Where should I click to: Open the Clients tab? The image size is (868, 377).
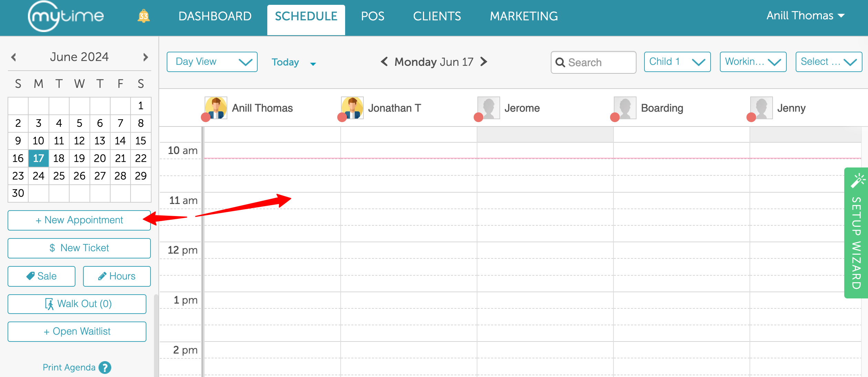[x=437, y=16]
